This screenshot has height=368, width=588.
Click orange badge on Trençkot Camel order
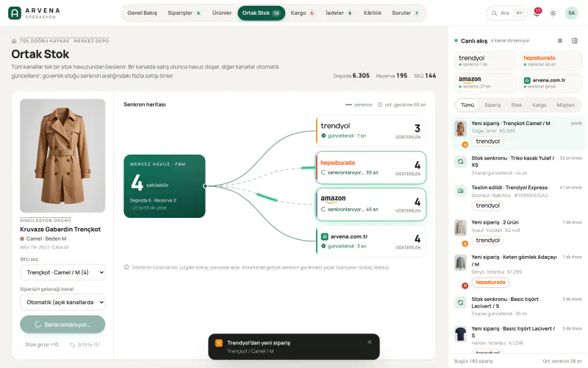[465, 144]
